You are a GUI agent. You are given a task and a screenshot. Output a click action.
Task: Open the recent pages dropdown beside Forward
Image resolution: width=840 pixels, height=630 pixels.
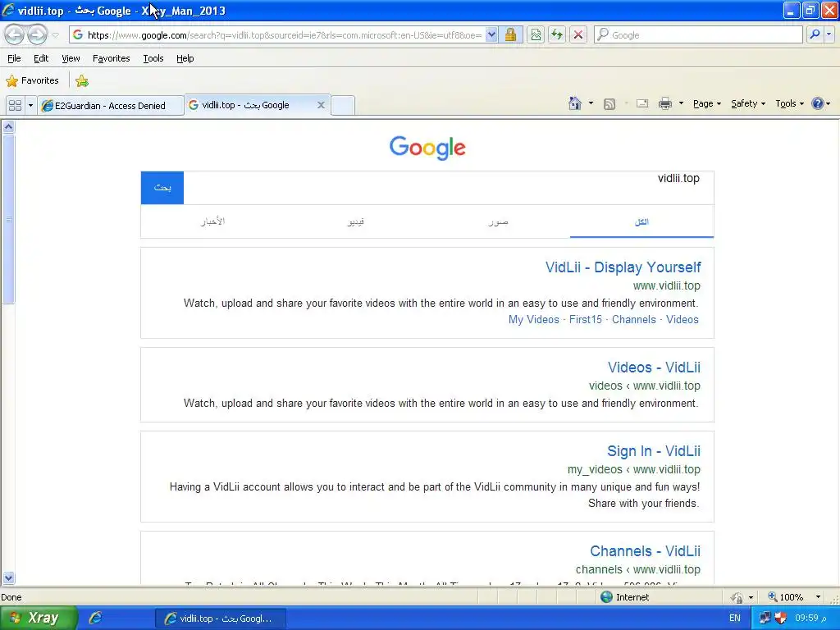point(55,35)
